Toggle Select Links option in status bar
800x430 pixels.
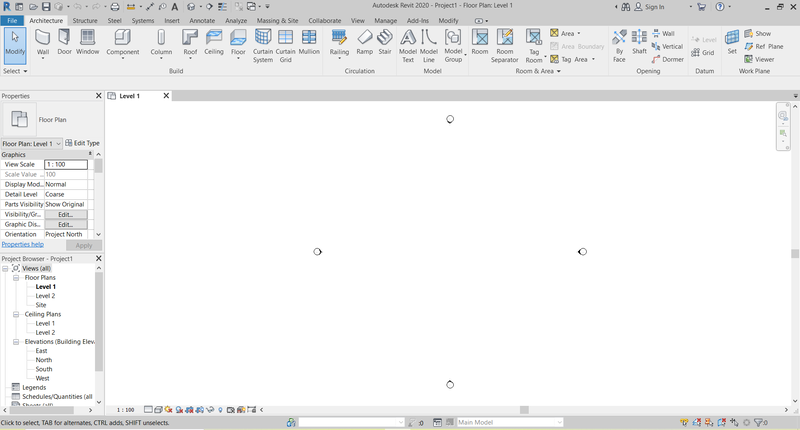click(x=684, y=422)
